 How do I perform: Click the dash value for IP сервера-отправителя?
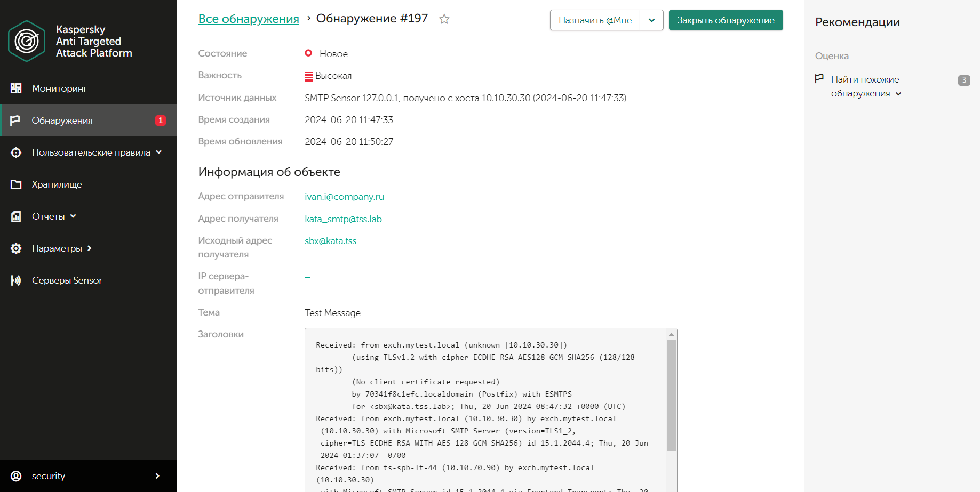307,277
